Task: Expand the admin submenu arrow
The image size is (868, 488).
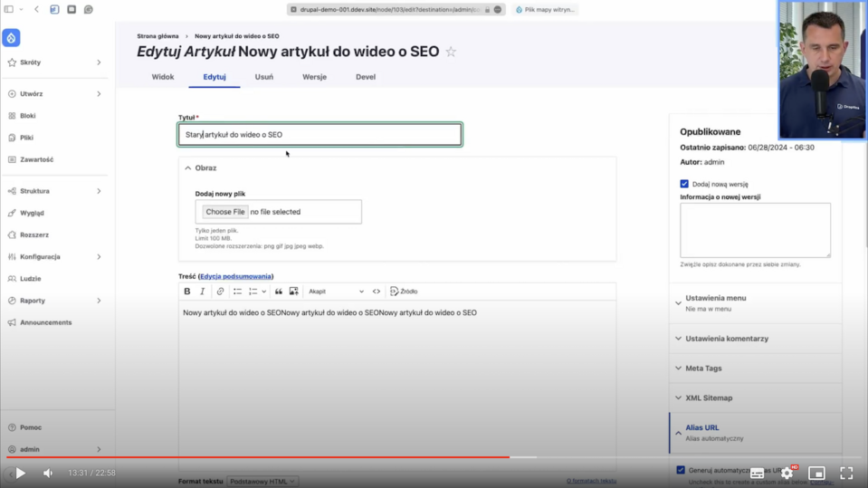Action: pos(99,449)
